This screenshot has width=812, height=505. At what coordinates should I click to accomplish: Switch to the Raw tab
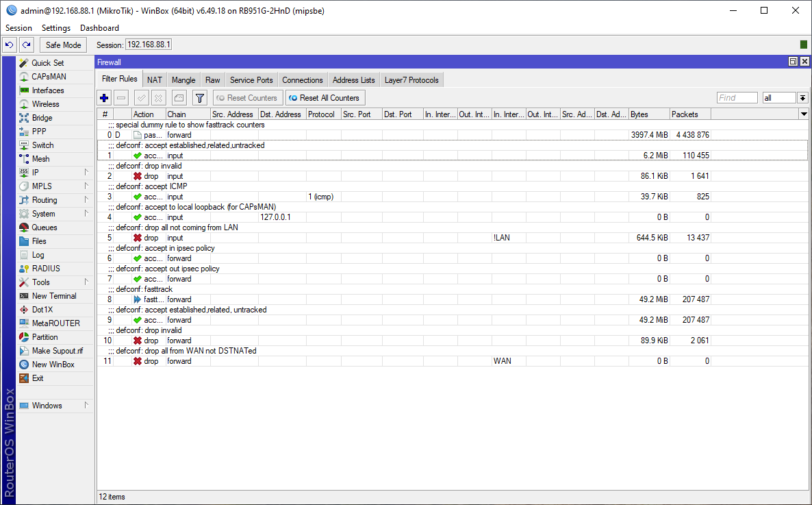[x=212, y=80]
